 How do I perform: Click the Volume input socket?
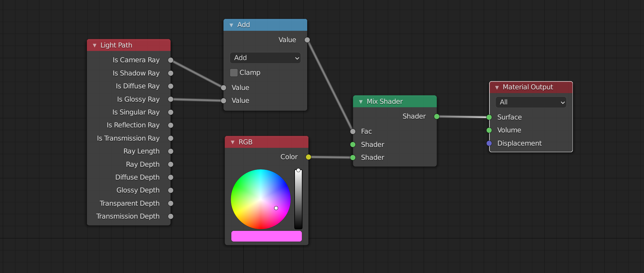pos(489,130)
